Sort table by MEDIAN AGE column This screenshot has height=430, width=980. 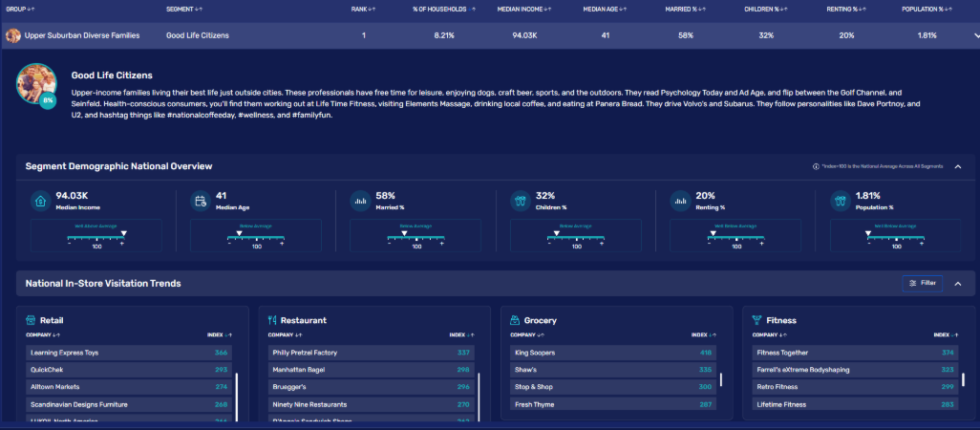pyautogui.click(x=605, y=10)
